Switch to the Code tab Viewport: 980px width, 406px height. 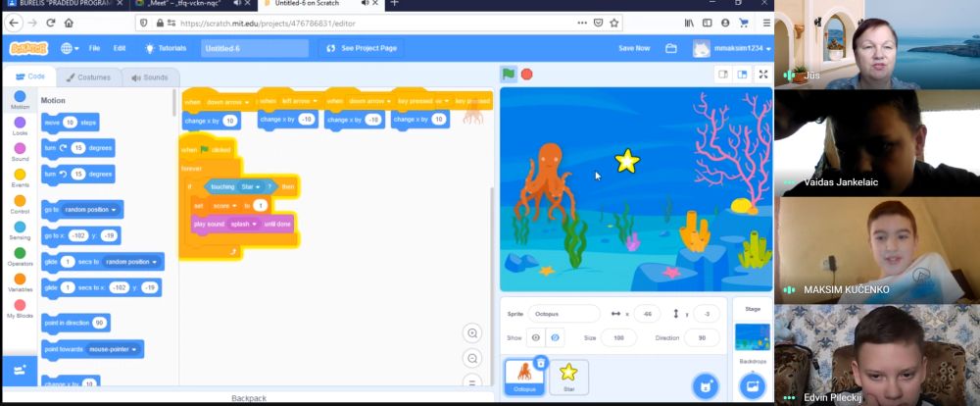(30, 76)
